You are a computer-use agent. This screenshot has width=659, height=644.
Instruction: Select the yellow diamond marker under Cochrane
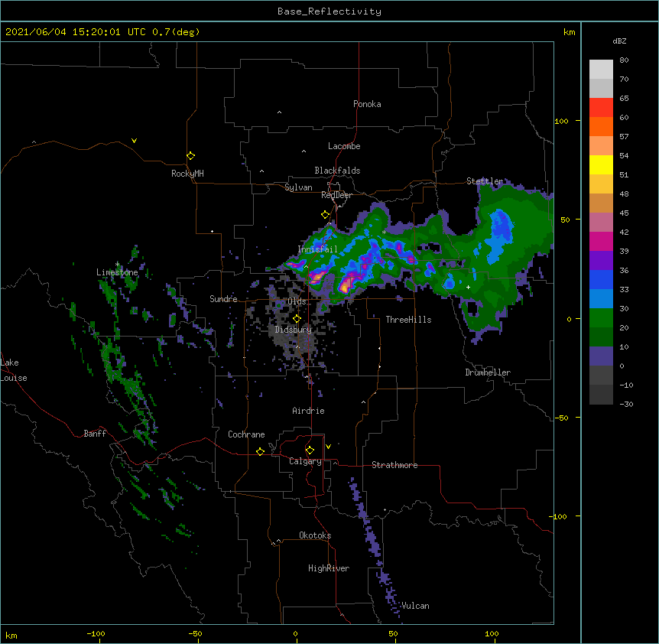(260, 451)
